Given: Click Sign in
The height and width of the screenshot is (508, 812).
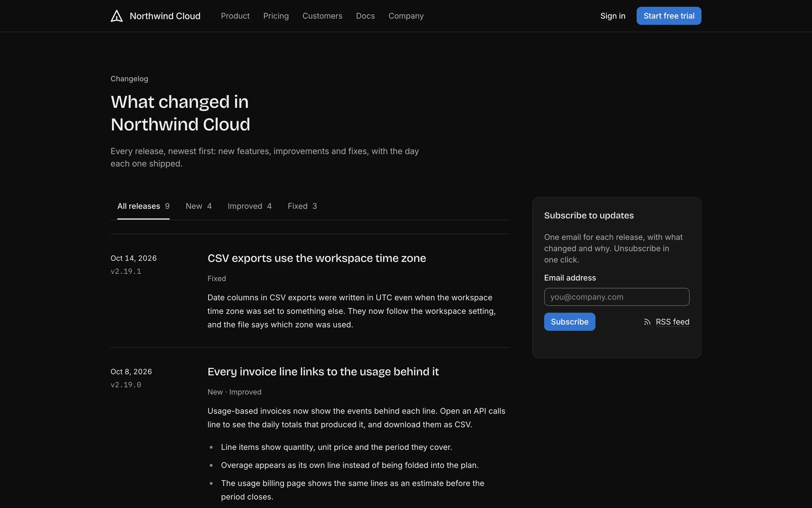Looking at the screenshot, I should point(613,16).
